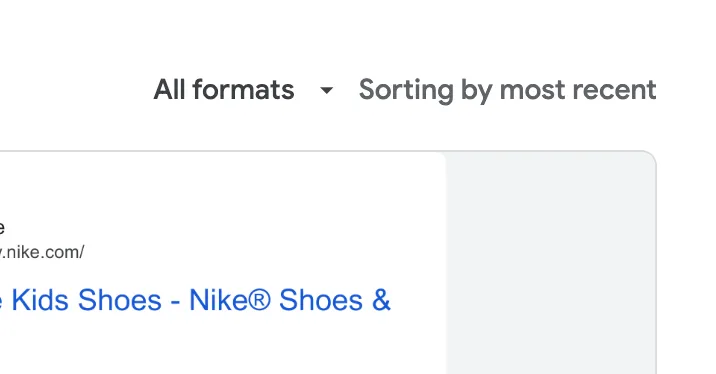The image size is (716, 374).
Task: Click Nike® in the blue ad headline
Action: point(230,300)
